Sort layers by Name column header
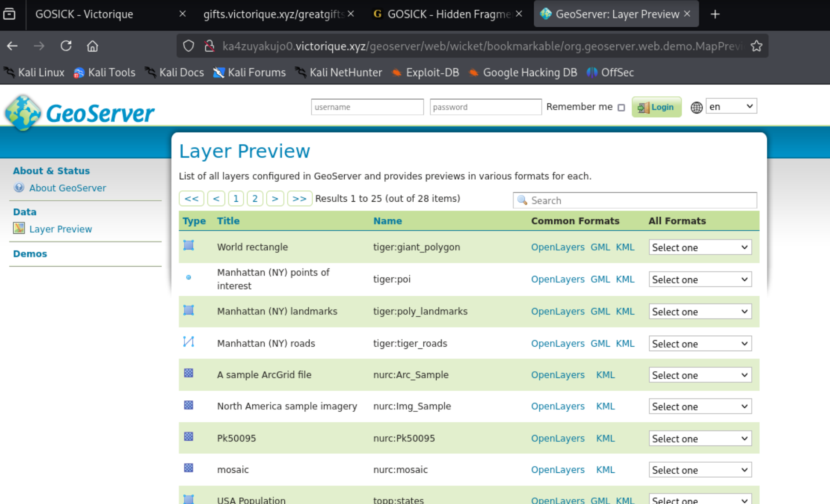This screenshot has width=830, height=504. (387, 221)
